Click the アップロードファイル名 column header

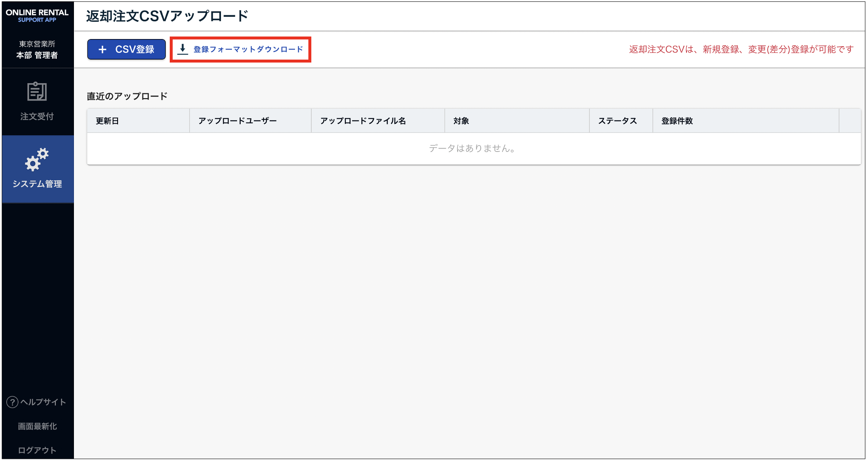click(x=363, y=121)
